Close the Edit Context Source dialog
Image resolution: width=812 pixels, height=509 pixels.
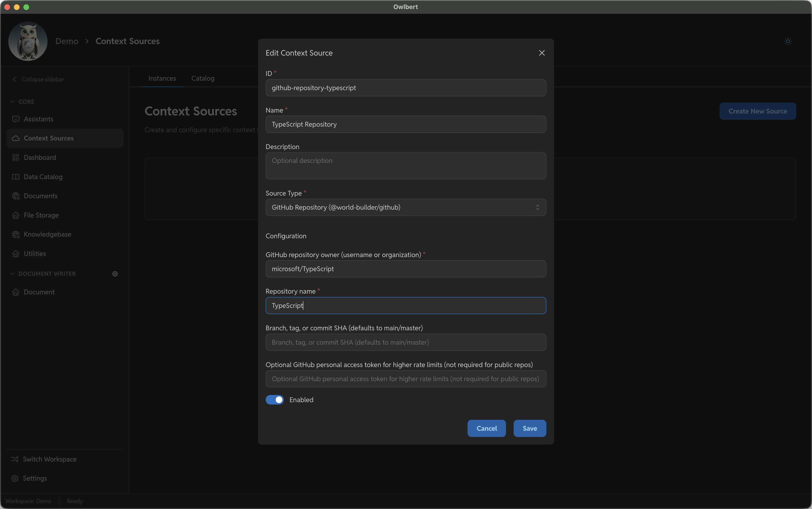[542, 53]
